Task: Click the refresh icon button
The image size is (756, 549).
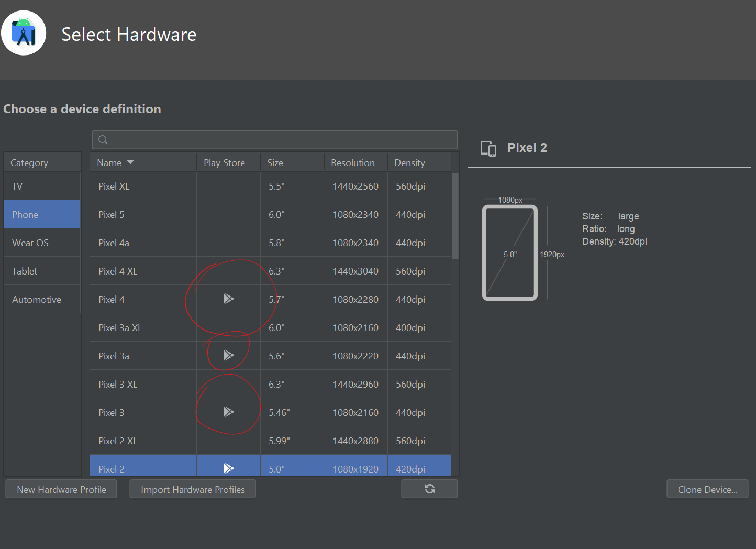Action: [x=429, y=489]
